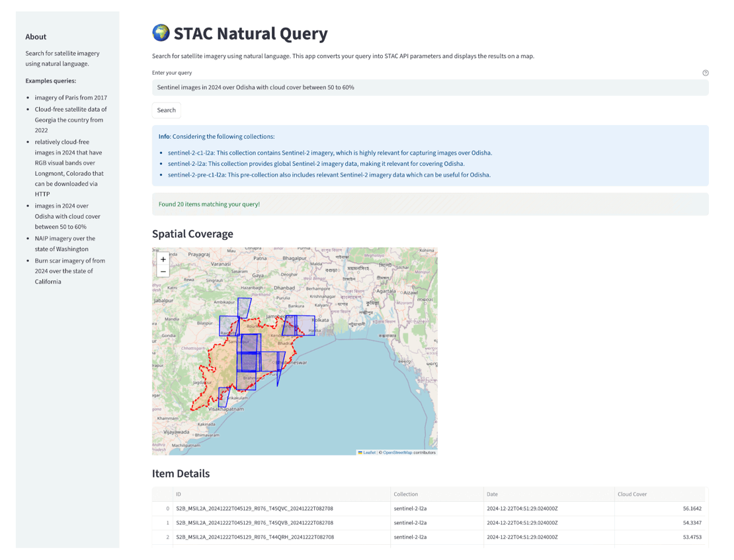Click the 'imagery of Paris from 2017' example

click(71, 98)
